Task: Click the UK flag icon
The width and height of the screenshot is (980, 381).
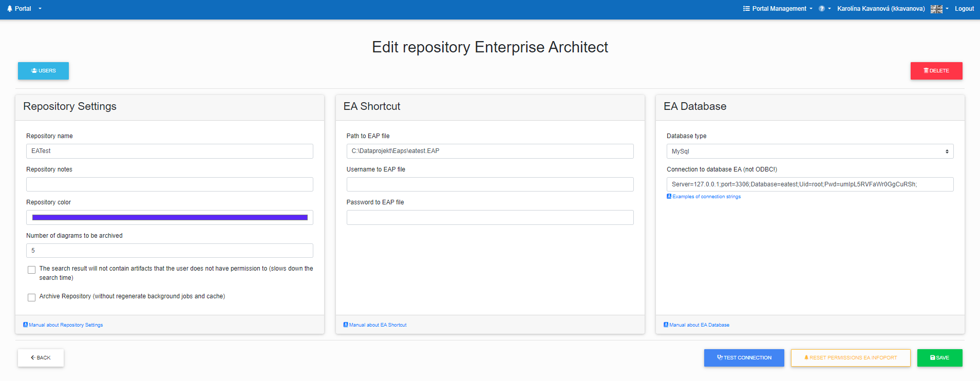Action: (x=936, y=9)
